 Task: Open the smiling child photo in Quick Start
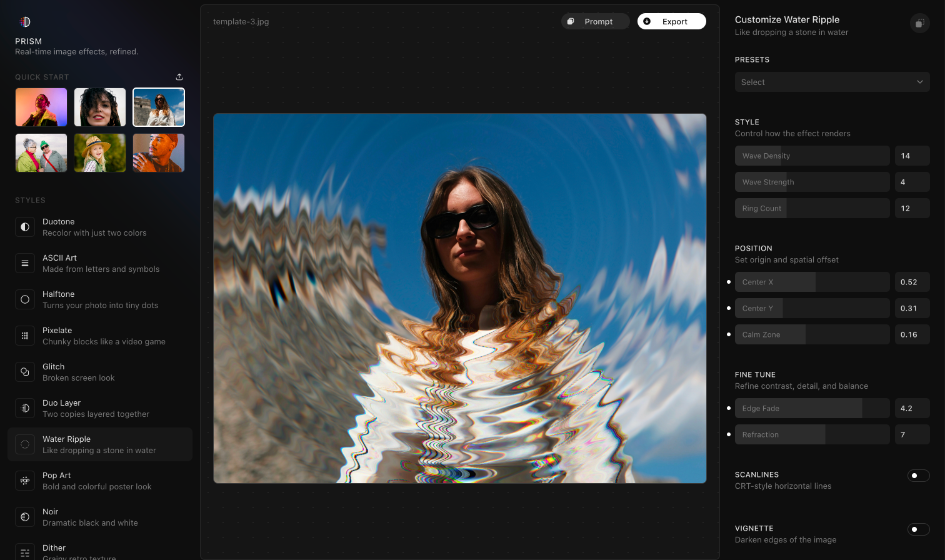click(x=99, y=152)
